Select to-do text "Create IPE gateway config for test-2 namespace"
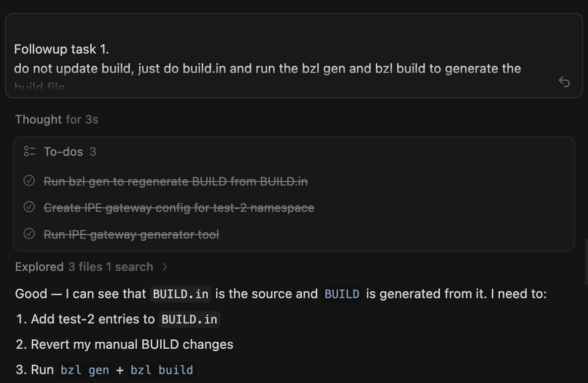The image size is (588, 383). [x=178, y=208]
